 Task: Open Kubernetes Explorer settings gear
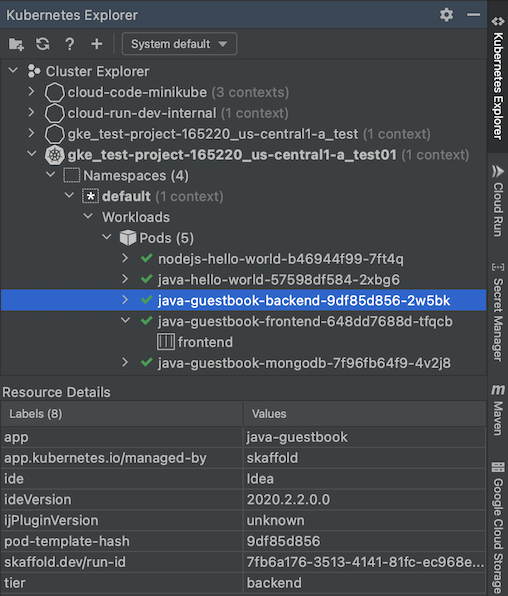click(446, 15)
